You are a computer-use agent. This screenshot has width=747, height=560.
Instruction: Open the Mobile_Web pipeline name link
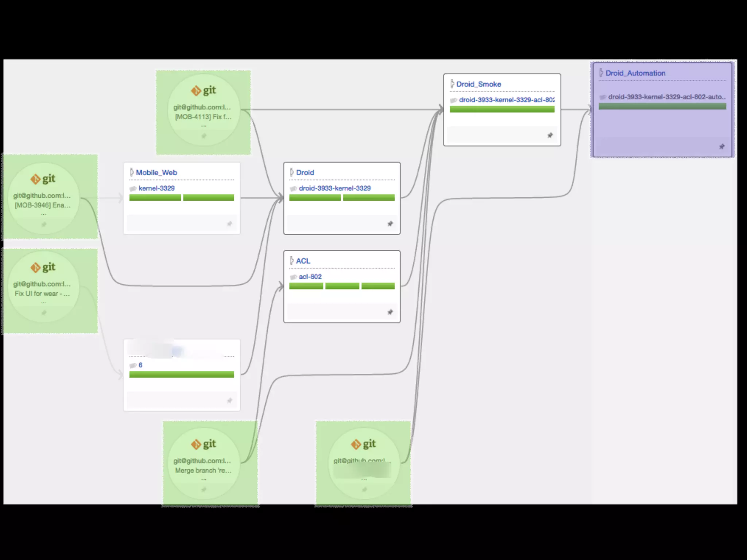(x=156, y=172)
